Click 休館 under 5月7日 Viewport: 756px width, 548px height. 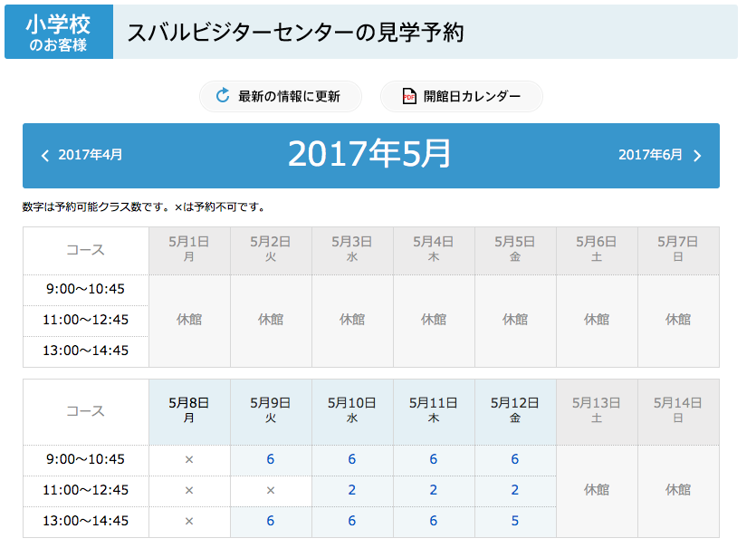[x=678, y=320]
